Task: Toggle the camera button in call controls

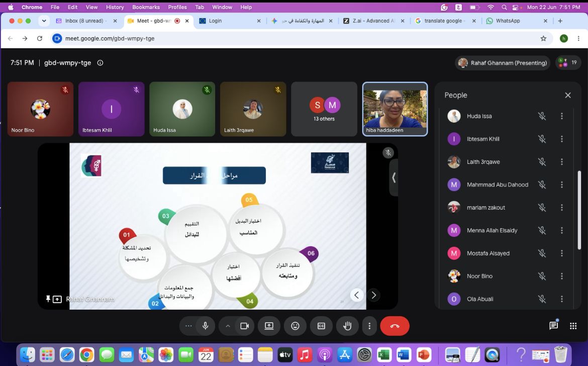Action: point(245,326)
